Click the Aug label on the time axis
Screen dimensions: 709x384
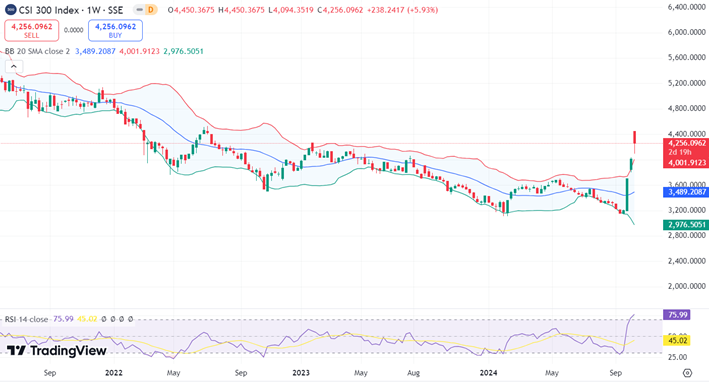413,373
